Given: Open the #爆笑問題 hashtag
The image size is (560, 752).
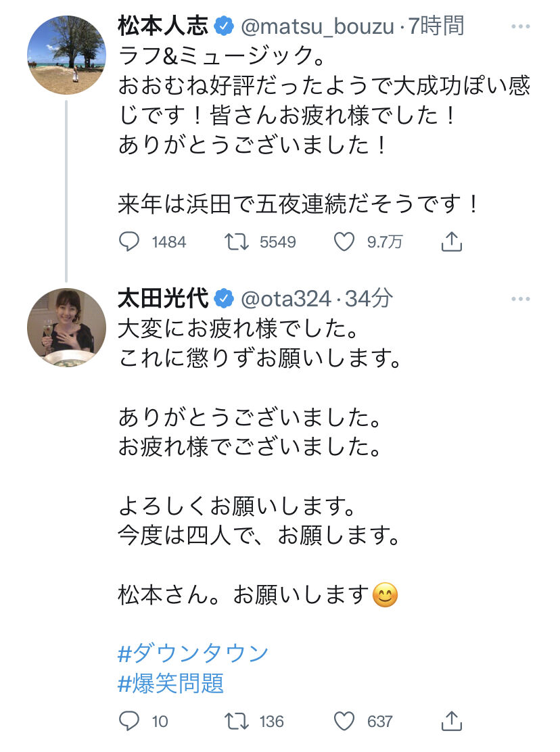Looking at the screenshot, I should pyautogui.click(x=170, y=684).
